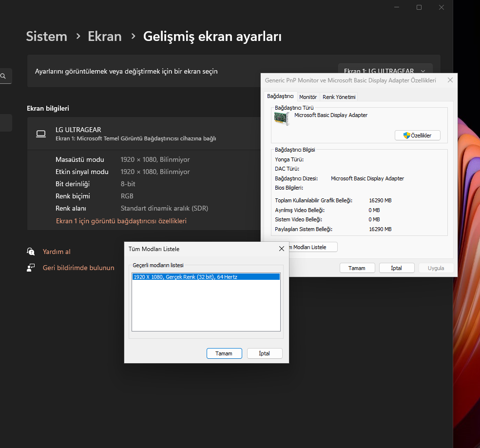The height and width of the screenshot is (448, 480).
Task: Click the Etkin sinyal modu 1920 × 1080 value
Action: (x=155, y=172)
